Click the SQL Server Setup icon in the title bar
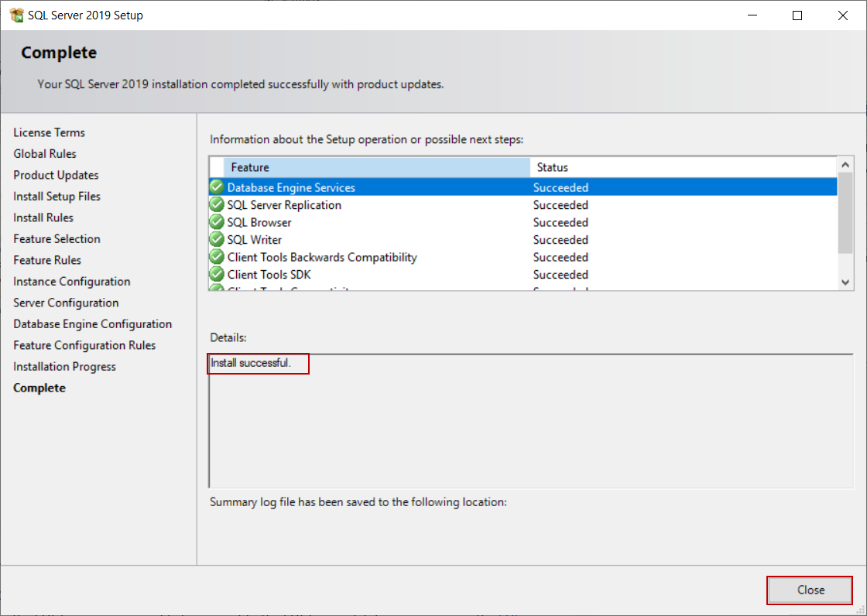The width and height of the screenshot is (867, 616). pos(16,14)
